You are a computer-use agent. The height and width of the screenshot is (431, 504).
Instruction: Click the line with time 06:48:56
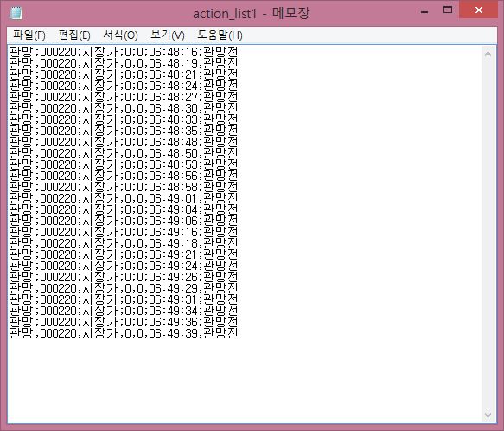click(x=124, y=176)
